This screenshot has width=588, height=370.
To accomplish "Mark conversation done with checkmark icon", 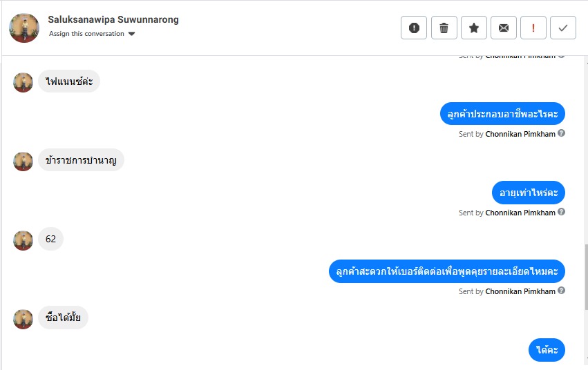I will 563,28.
